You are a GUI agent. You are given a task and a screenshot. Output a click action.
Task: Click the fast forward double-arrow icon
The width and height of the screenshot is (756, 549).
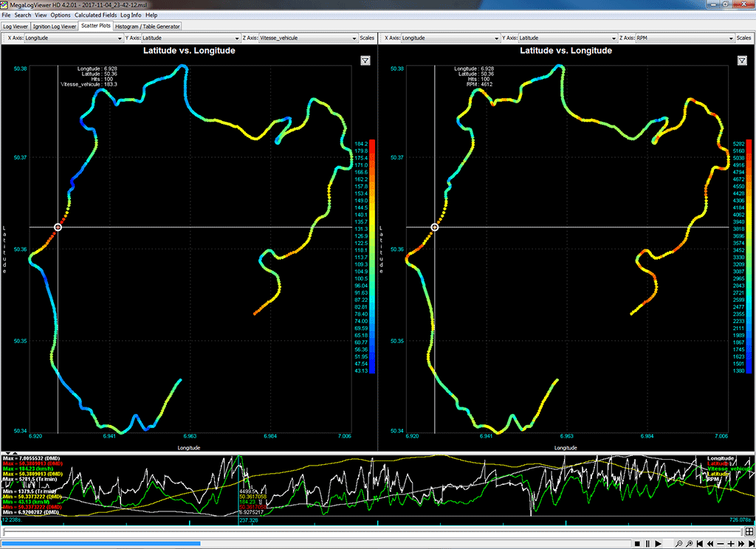click(741, 544)
